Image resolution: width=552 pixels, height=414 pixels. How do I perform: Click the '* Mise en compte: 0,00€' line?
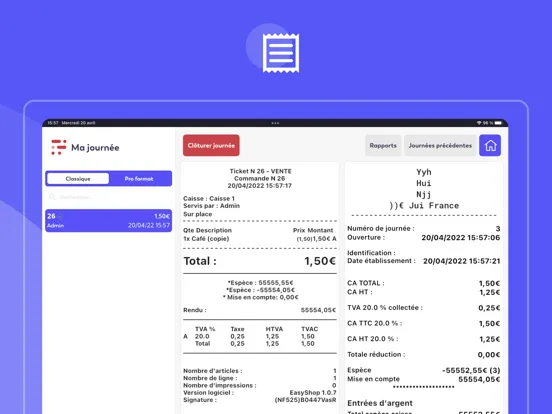[x=261, y=297]
